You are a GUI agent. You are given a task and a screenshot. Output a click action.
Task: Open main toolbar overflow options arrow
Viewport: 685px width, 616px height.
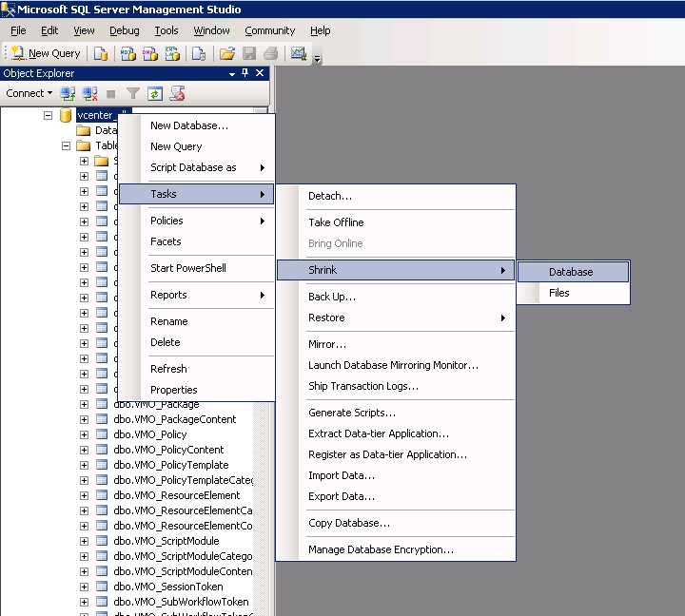318,59
